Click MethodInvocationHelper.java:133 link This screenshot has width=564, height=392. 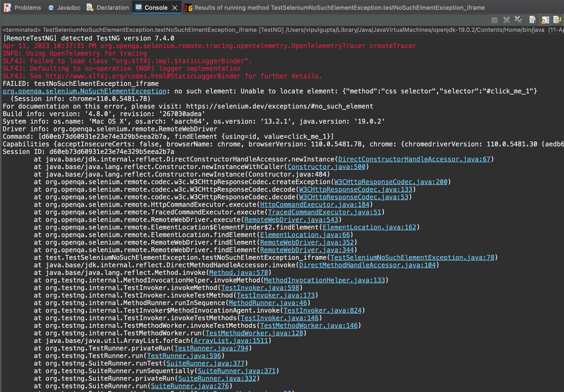coord(324,280)
